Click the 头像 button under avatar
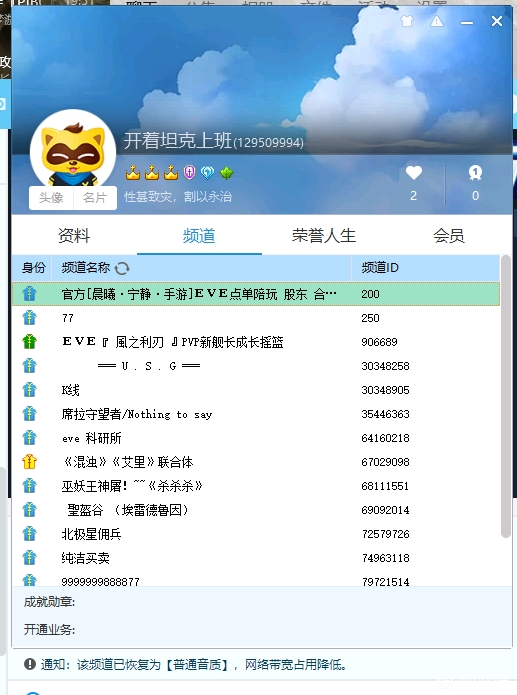 pyautogui.click(x=51, y=198)
